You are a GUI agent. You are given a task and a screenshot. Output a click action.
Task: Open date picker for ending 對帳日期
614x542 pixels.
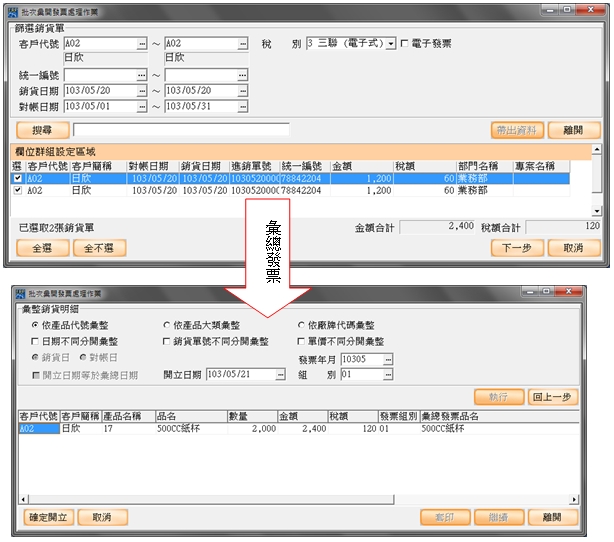point(242,107)
